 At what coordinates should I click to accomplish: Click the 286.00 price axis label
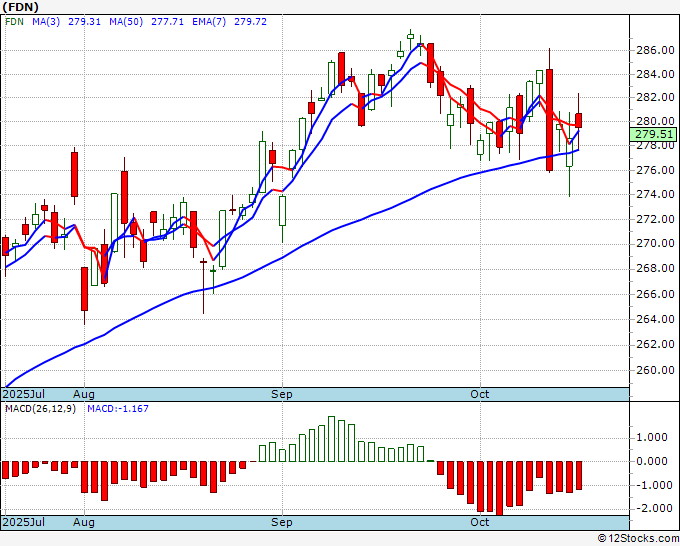[x=655, y=50]
